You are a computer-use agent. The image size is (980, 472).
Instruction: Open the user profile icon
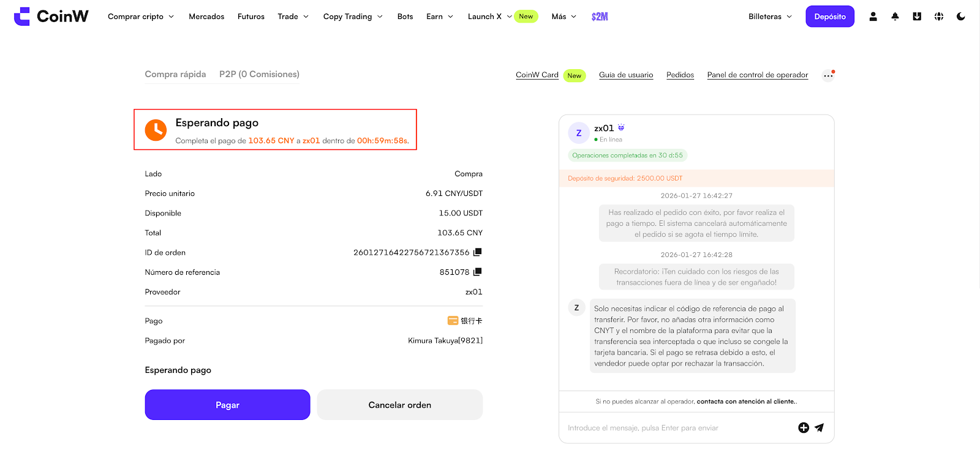pyautogui.click(x=873, y=17)
